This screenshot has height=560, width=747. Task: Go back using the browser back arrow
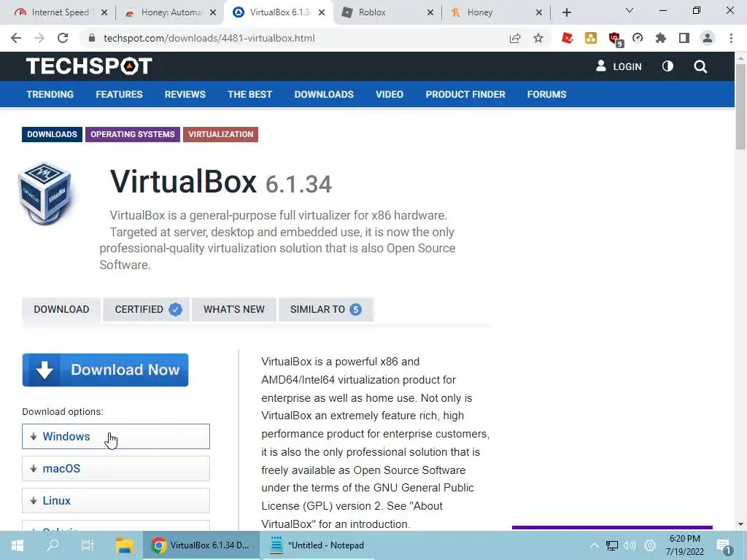tap(16, 38)
